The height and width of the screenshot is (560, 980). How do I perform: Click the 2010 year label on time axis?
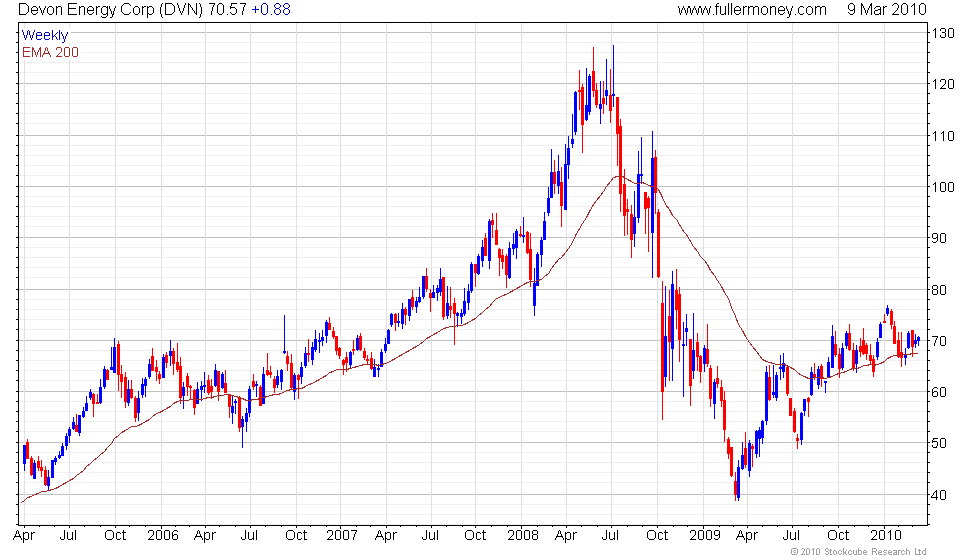coord(886,536)
